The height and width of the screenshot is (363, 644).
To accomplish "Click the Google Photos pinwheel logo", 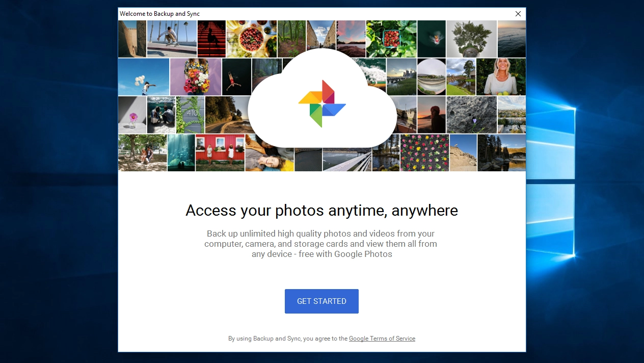I will click(322, 103).
